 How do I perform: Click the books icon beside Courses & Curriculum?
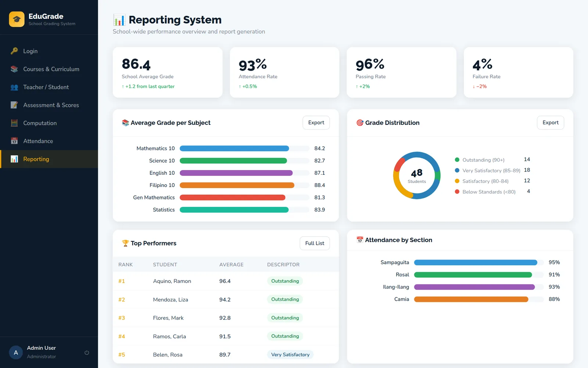click(14, 69)
